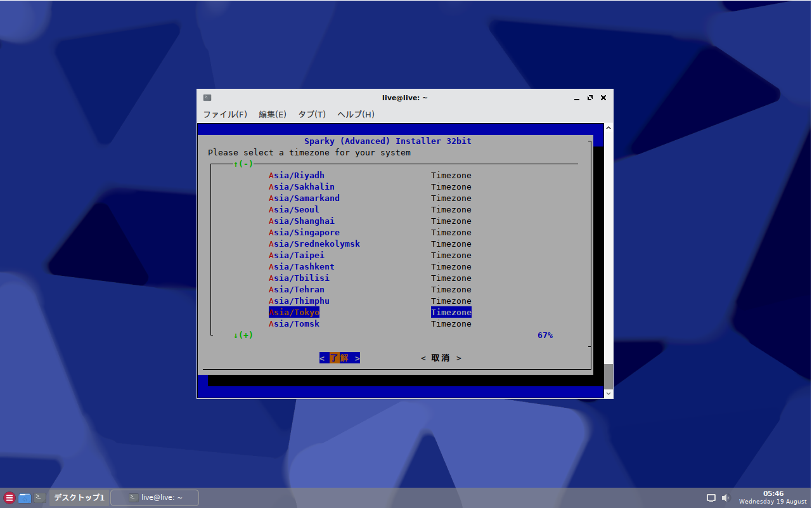The height and width of the screenshot is (508, 812).
Task: Minimize the live@live terminal window
Action: tap(577, 98)
